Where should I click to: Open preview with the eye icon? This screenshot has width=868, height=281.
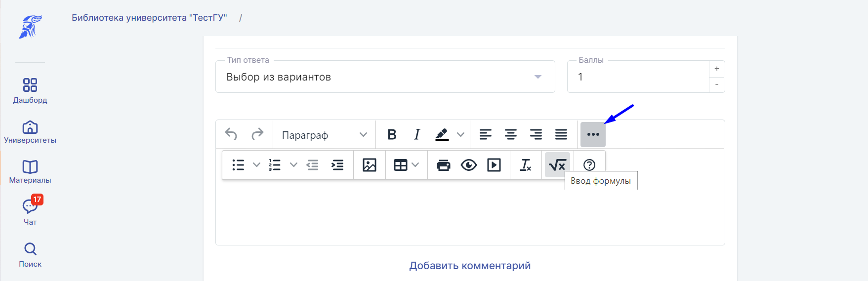coord(469,165)
